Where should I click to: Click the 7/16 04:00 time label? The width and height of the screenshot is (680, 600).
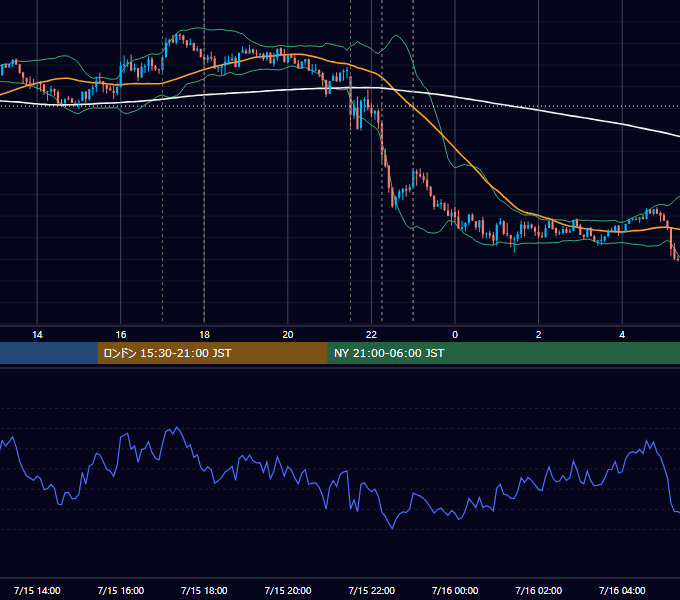click(622, 590)
